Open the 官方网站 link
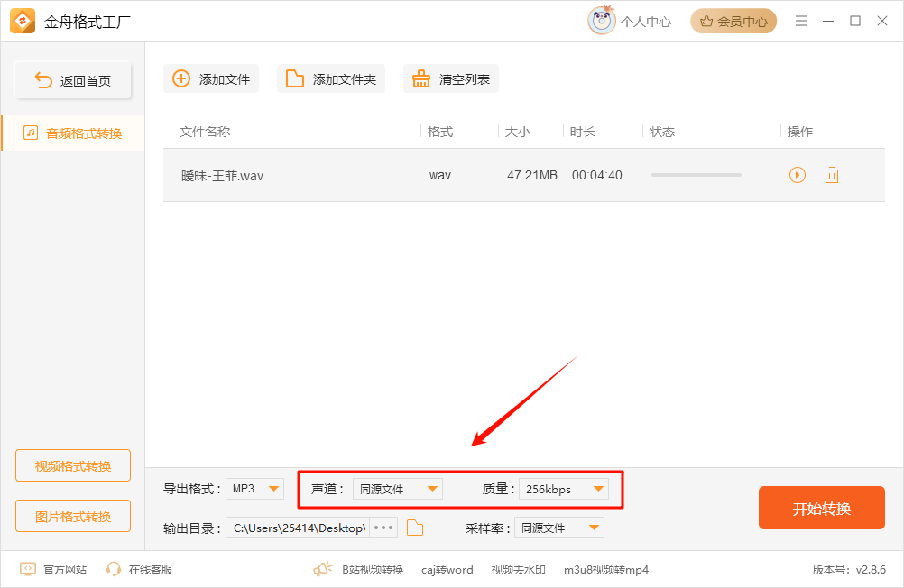 (x=53, y=570)
